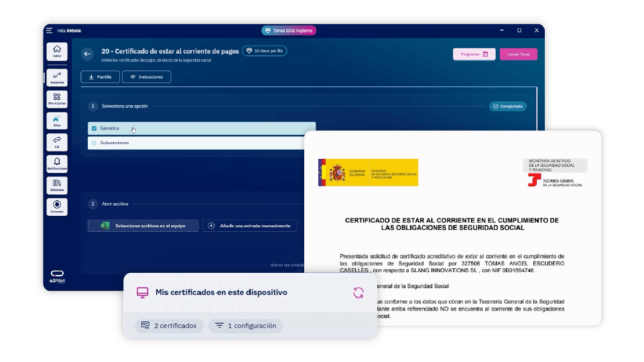Open the 2 certificados chip
Image resolution: width=644 pixels, height=362 pixels.
point(169,326)
